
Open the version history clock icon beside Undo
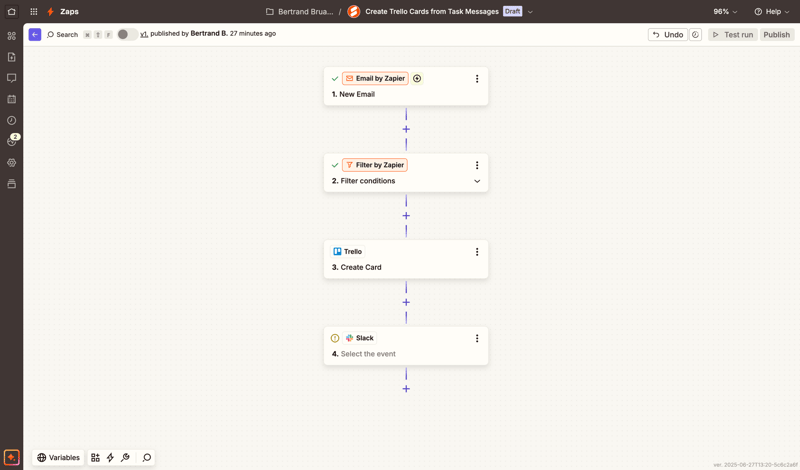coord(695,34)
